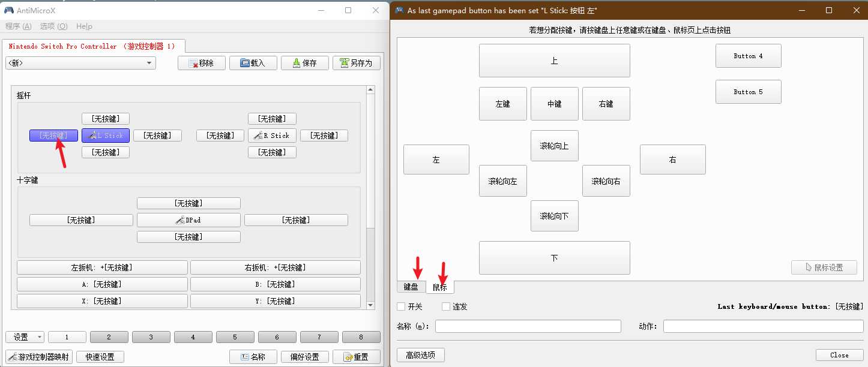Open 偏好设置 preferences
The image size is (868, 367).
tap(305, 357)
